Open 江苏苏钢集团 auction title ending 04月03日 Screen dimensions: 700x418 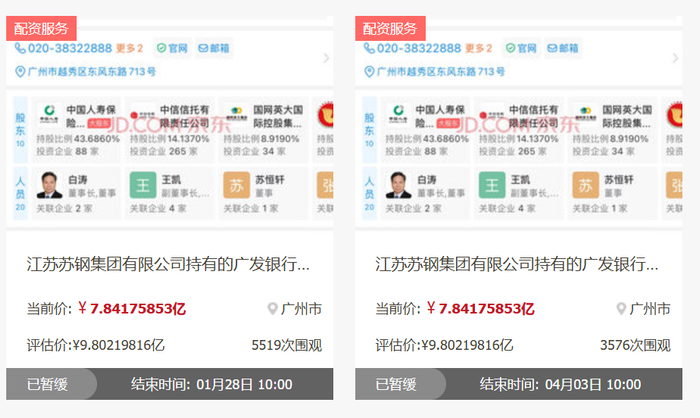pos(517,264)
